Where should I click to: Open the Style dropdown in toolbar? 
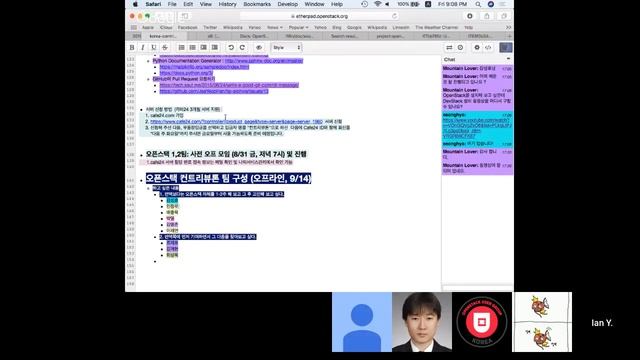pyautogui.click(x=287, y=48)
